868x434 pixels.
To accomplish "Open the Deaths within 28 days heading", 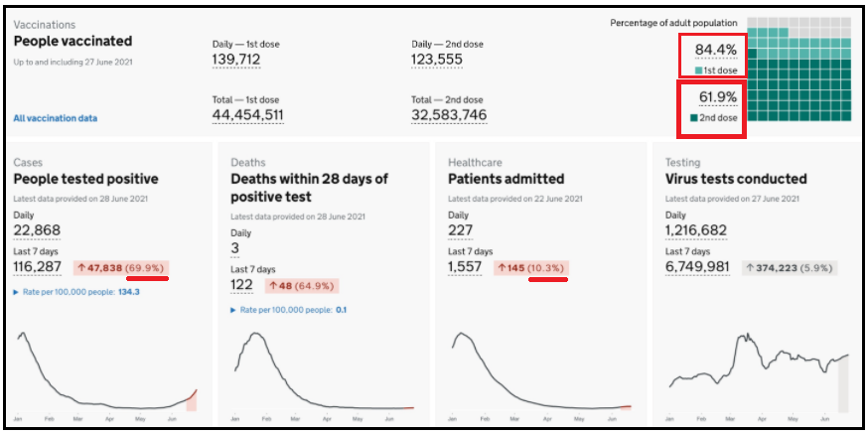I will coord(309,188).
